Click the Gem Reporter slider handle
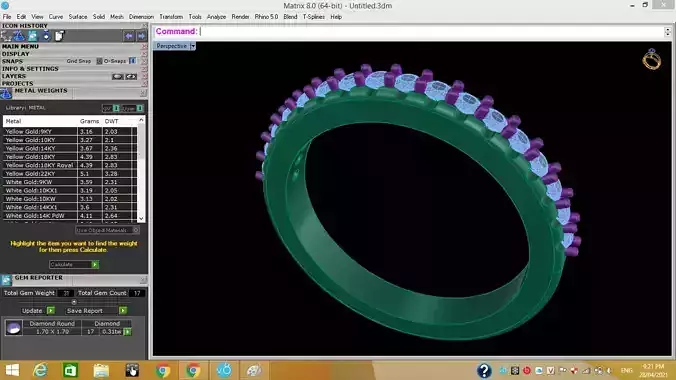The height and width of the screenshot is (380, 676). pos(74,302)
